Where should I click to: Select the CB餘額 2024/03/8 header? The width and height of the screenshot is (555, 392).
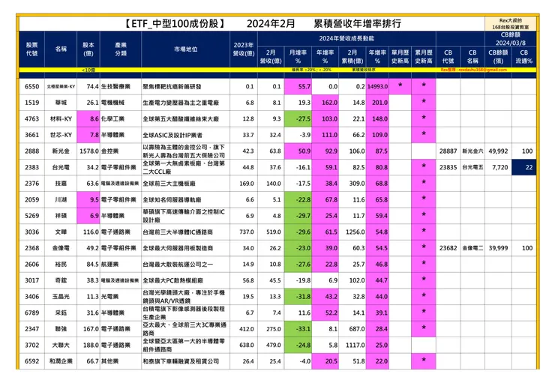511,38
